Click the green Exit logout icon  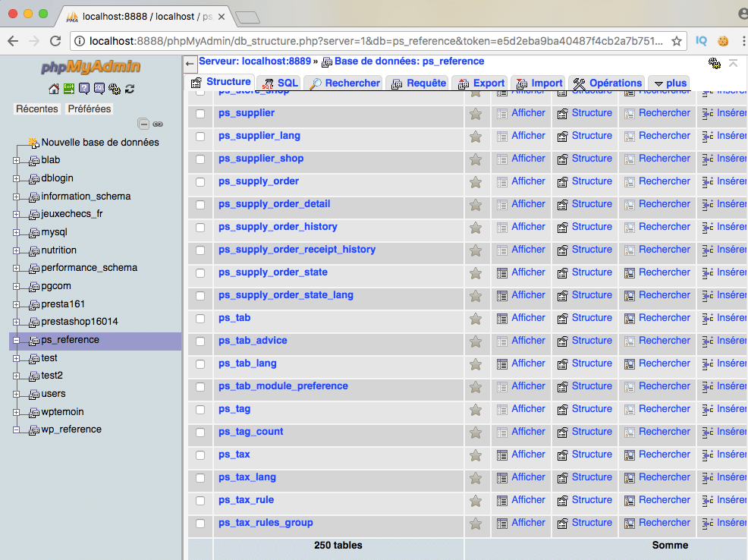click(x=69, y=89)
